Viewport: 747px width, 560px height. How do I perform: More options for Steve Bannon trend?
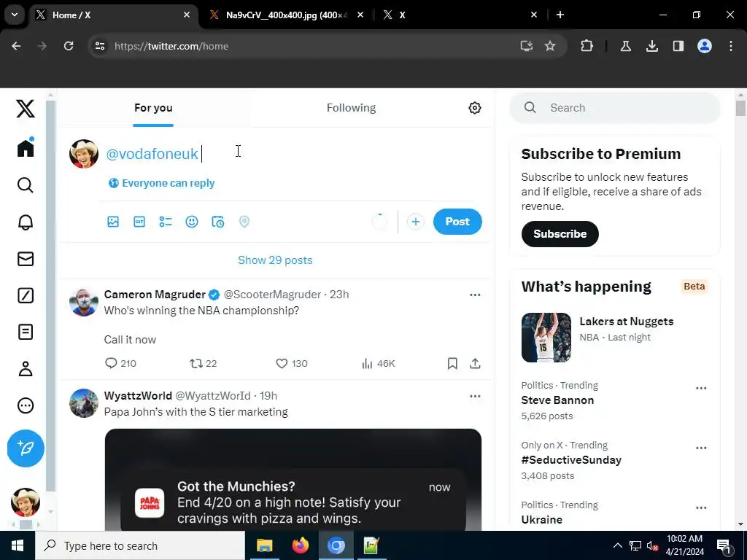pyautogui.click(x=701, y=388)
